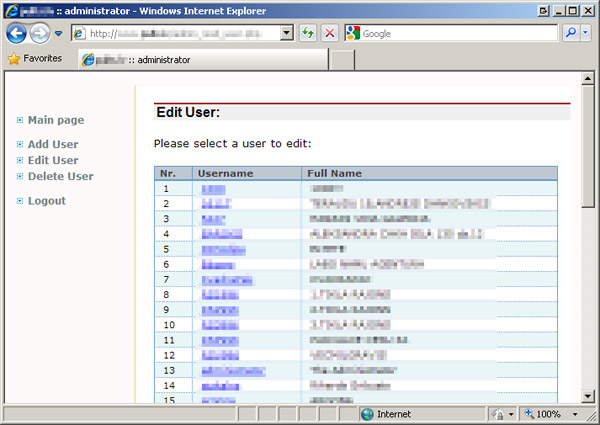Viewport: 600px width, 425px height.
Task: Click the browser Back button
Action: click(x=16, y=33)
